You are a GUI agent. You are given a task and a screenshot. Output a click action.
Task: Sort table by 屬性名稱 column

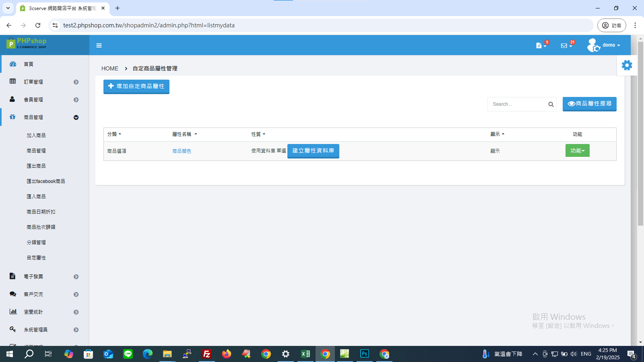click(184, 134)
